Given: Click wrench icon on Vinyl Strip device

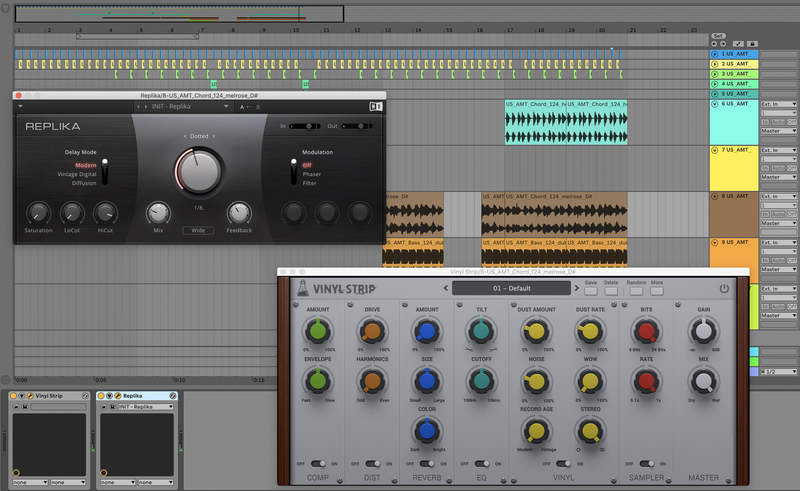Looking at the screenshot, I should (x=30, y=396).
